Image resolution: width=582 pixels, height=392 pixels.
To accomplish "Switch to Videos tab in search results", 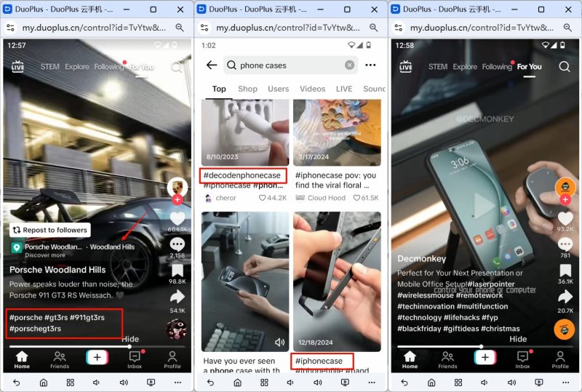I will tap(313, 89).
